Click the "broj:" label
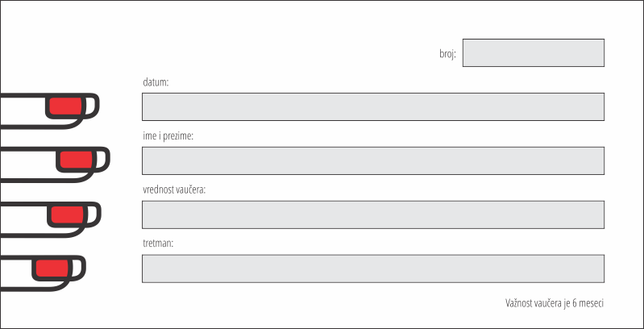Image resolution: width=644 pixels, height=329 pixels. point(447,54)
